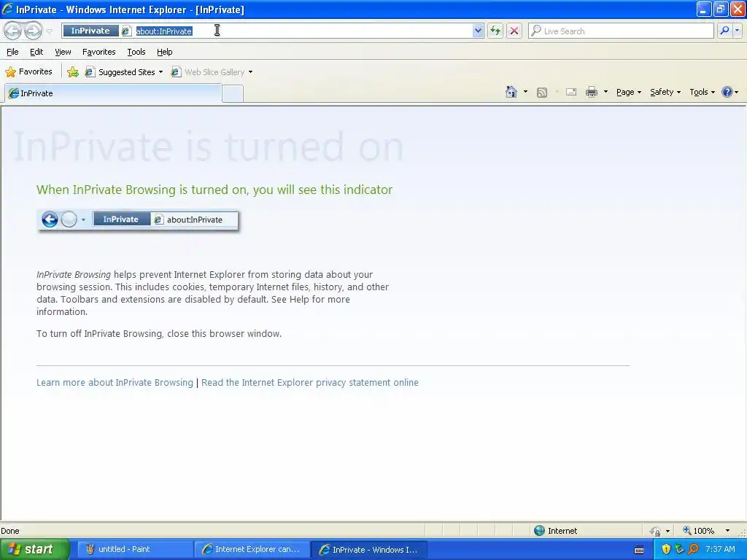The image size is (747, 560).
Task: Open a new tab button
Action: coord(233,94)
